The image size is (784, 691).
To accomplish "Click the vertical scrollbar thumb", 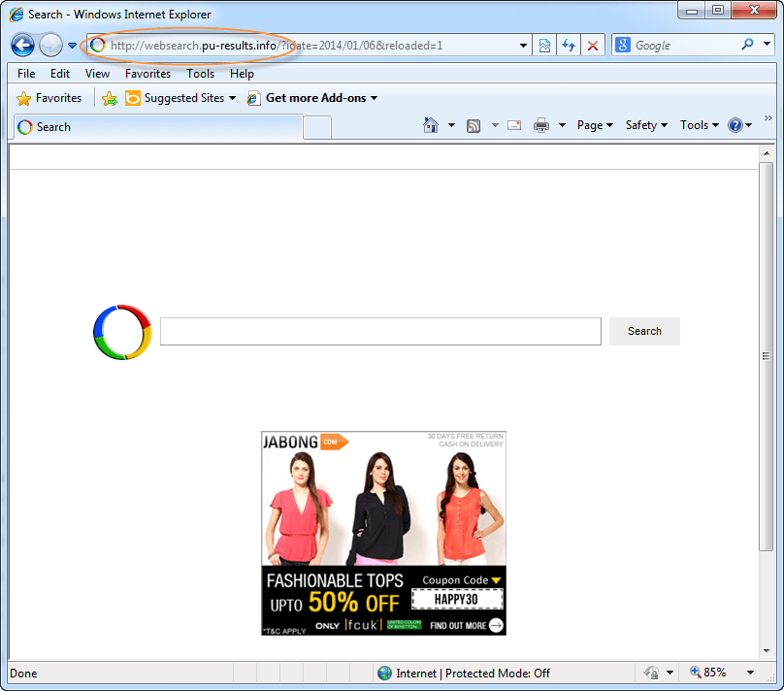I will (766, 356).
